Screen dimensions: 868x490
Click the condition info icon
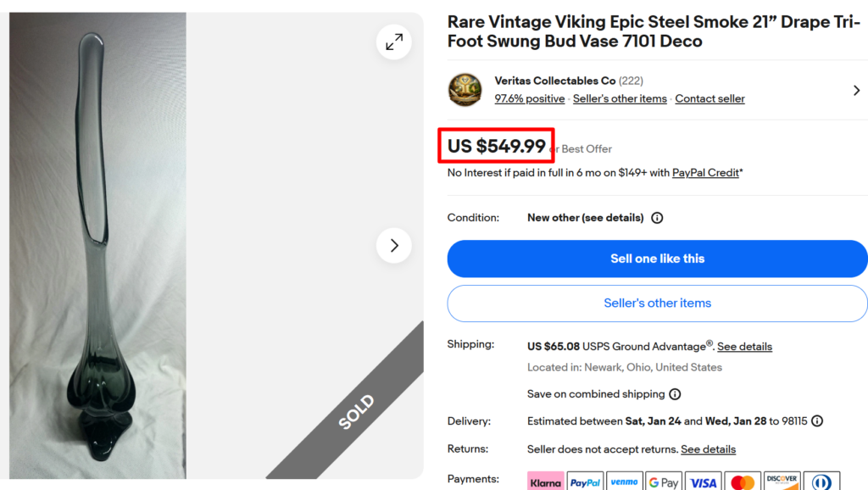657,217
